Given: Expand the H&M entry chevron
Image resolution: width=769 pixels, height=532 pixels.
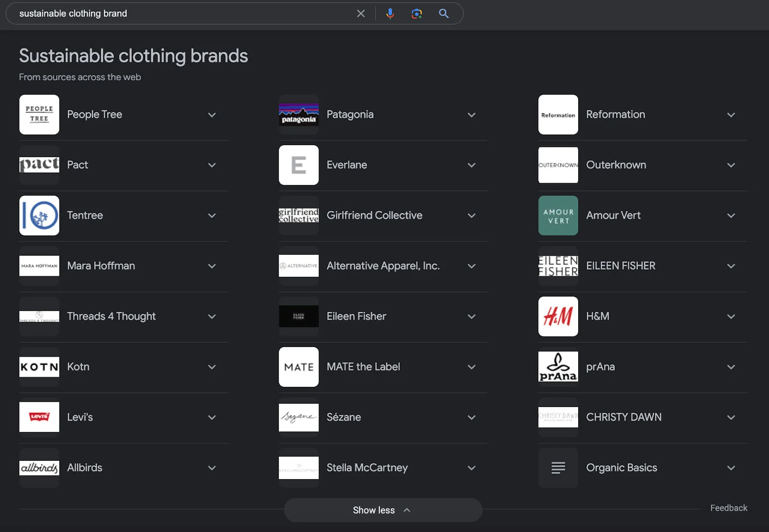Looking at the screenshot, I should pos(731,317).
